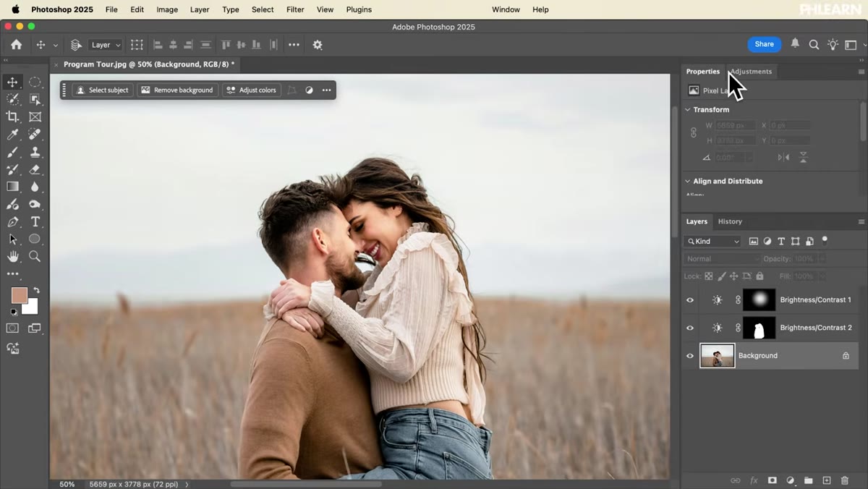Select the Object Selection tool

[x=35, y=99]
